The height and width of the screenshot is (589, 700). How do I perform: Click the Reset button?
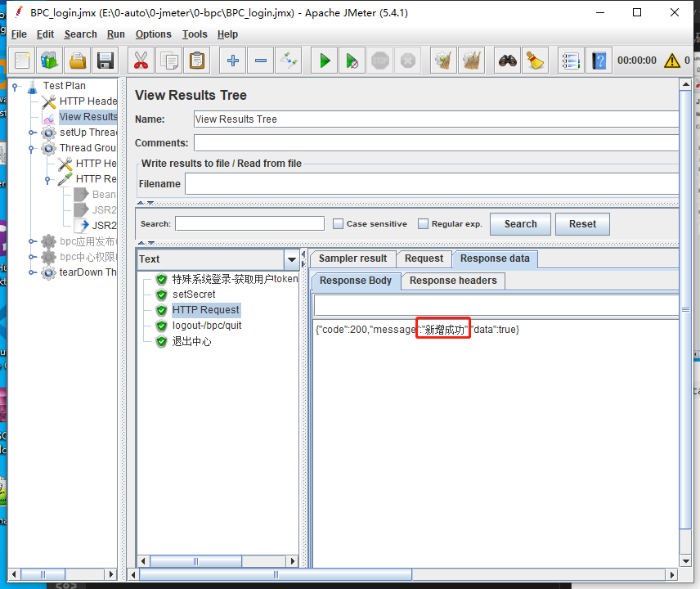582,224
